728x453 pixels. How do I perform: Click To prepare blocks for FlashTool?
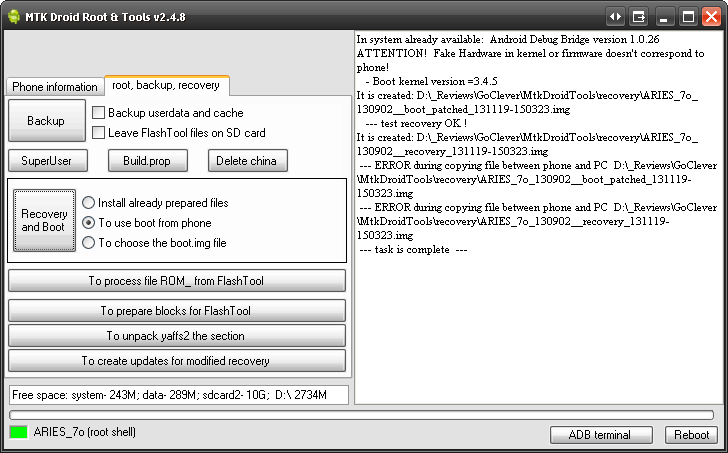[177, 311]
